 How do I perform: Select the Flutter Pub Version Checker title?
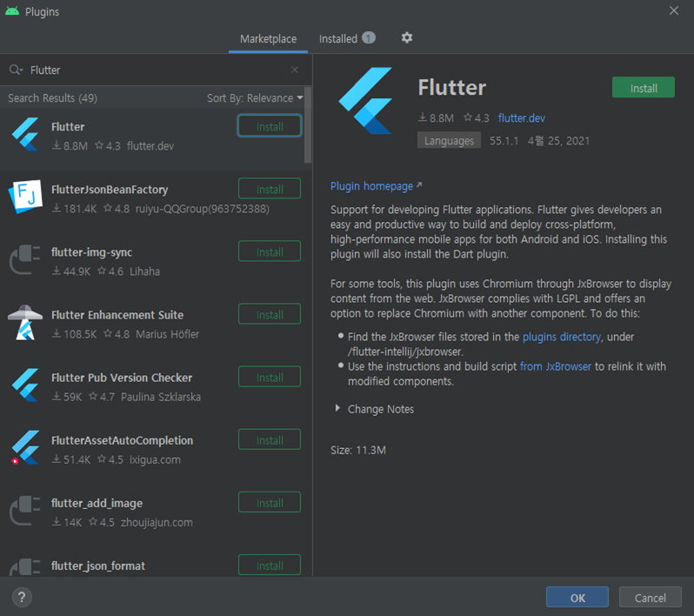point(122,378)
